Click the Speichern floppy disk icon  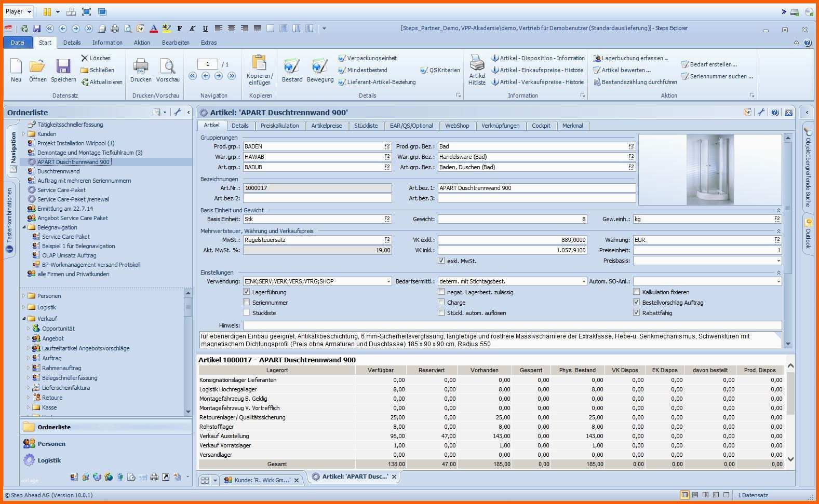63,66
